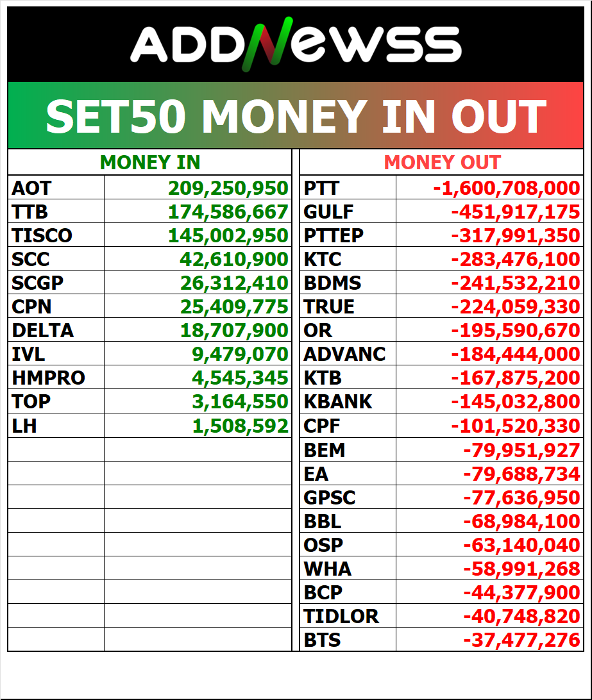Click the GULF ticker cell
The image size is (592, 700).
point(328,212)
